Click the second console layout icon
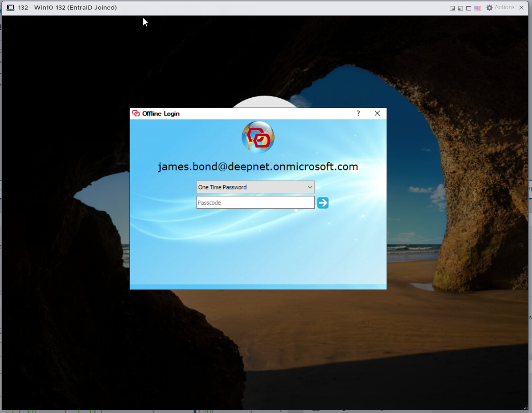 [x=460, y=8]
